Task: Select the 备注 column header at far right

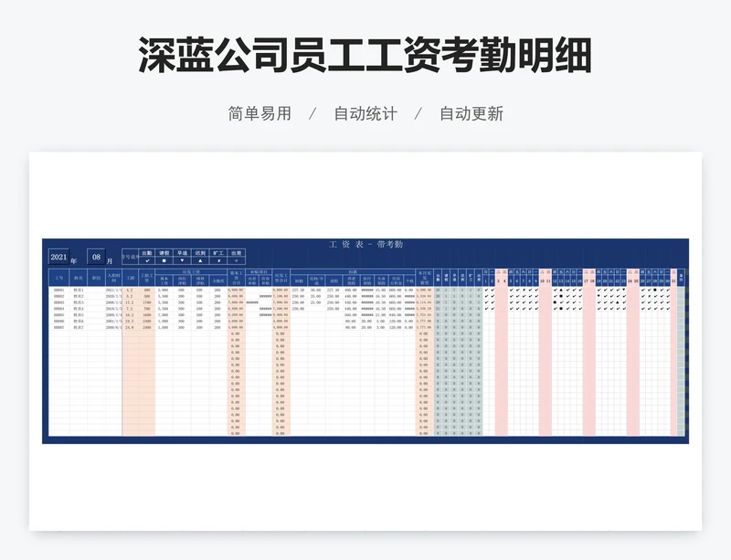Action: 681,278
